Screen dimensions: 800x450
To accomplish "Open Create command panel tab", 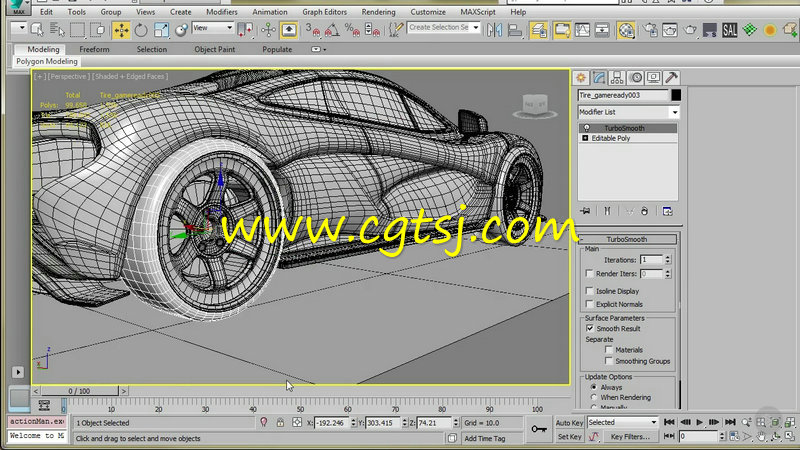I will pyautogui.click(x=581, y=78).
